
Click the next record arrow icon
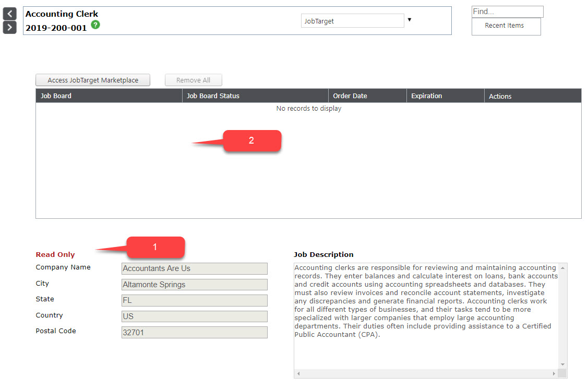pos(9,27)
